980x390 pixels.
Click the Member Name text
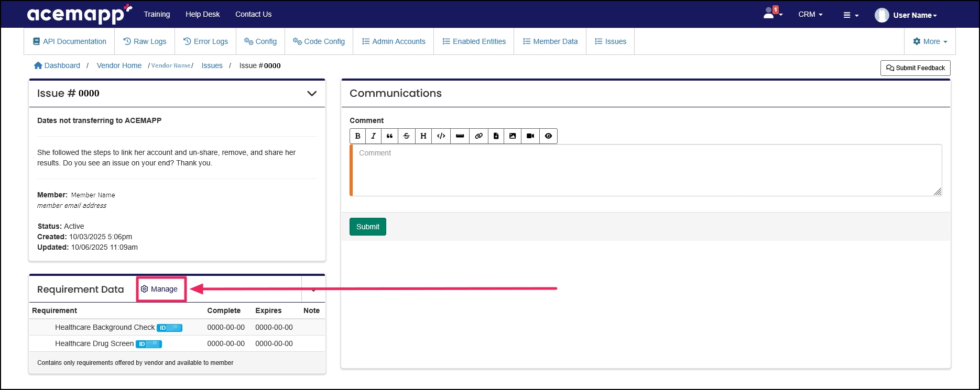(x=93, y=195)
